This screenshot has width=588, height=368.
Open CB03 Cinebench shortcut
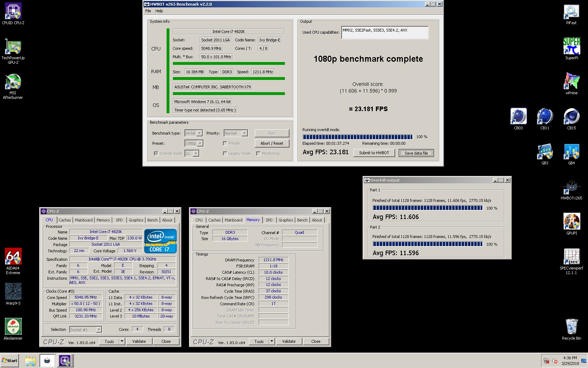(518, 119)
